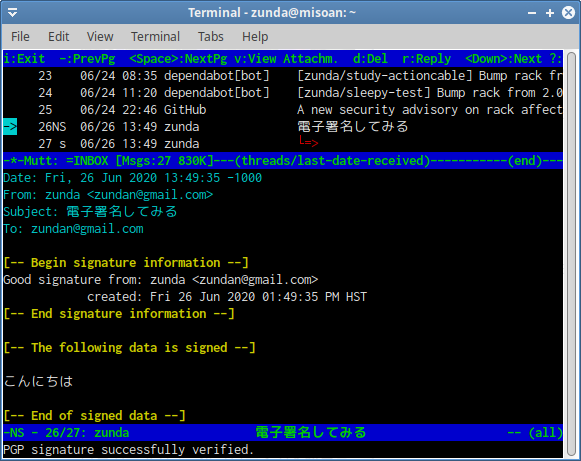Open the Help menu
The height and width of the screenshot is (461, 581).
pos(255,37)
